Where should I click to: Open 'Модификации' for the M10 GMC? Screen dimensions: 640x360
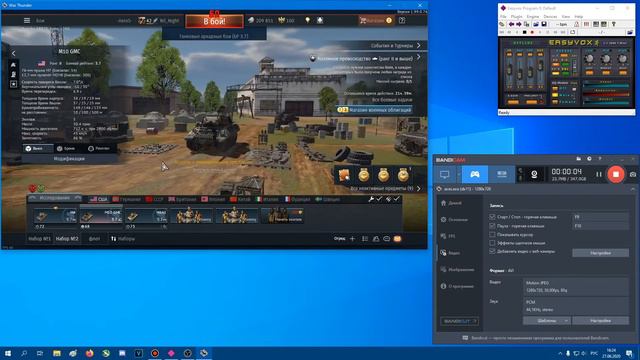(x=69, y=159)
